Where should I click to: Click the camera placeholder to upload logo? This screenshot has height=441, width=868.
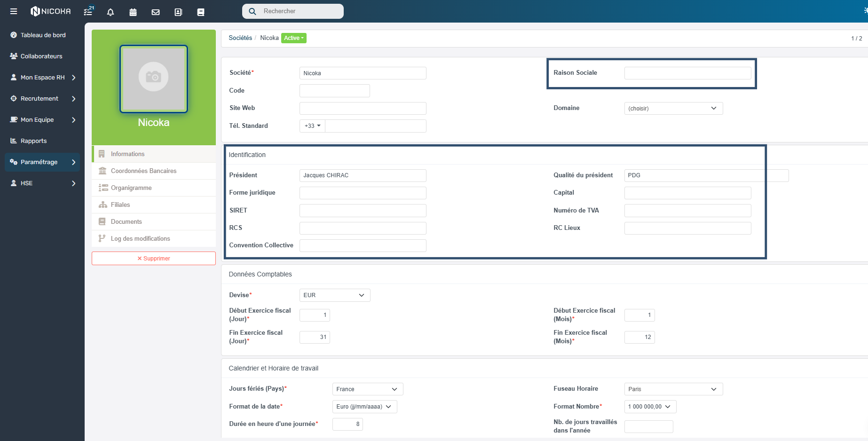153,77
